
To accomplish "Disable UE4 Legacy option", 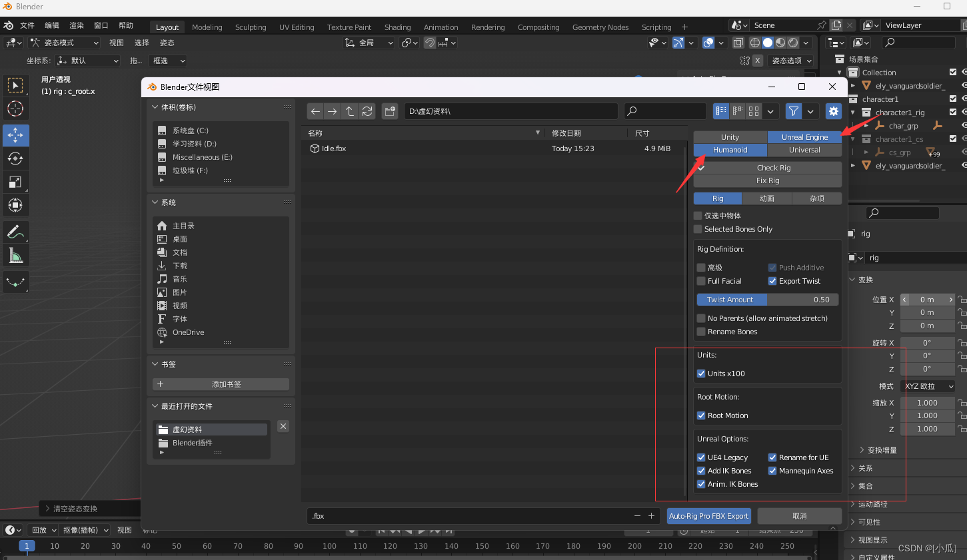I will pyautogui.click(x=701, y=457).
